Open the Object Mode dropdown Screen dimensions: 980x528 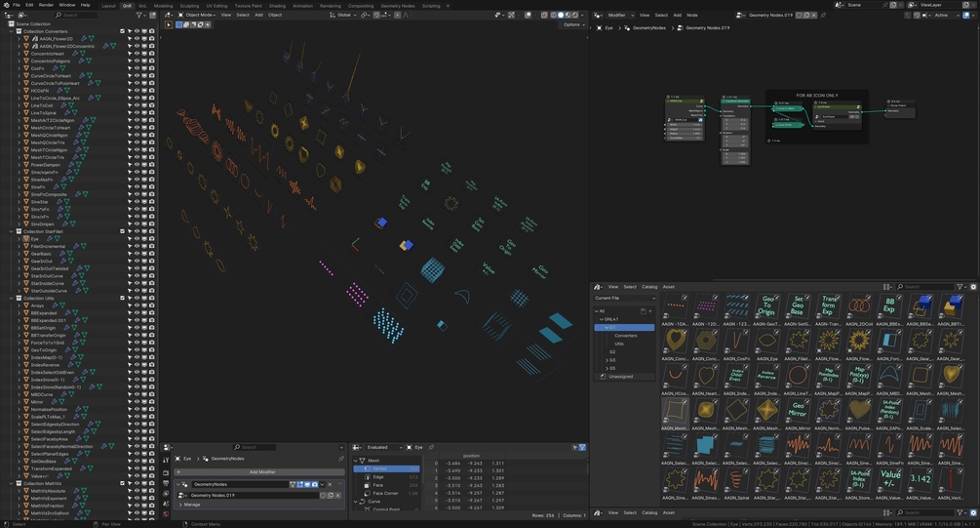coord(196,15)
